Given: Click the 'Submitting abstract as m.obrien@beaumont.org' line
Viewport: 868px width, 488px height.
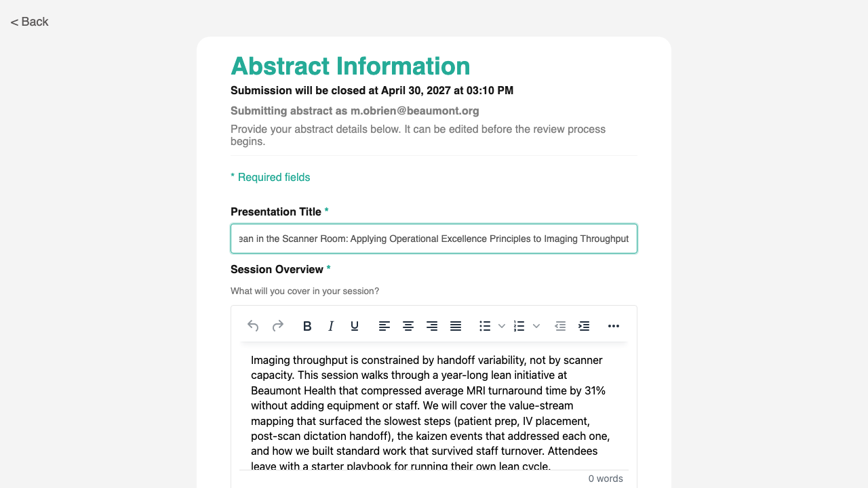Looking at the screenshot, I should tap(355, 110).
